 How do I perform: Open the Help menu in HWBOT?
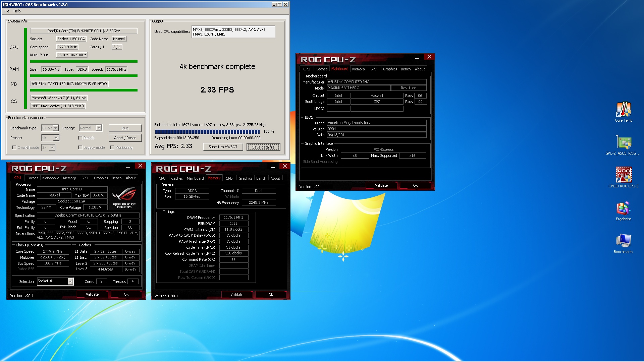click(x=17, y=11)
